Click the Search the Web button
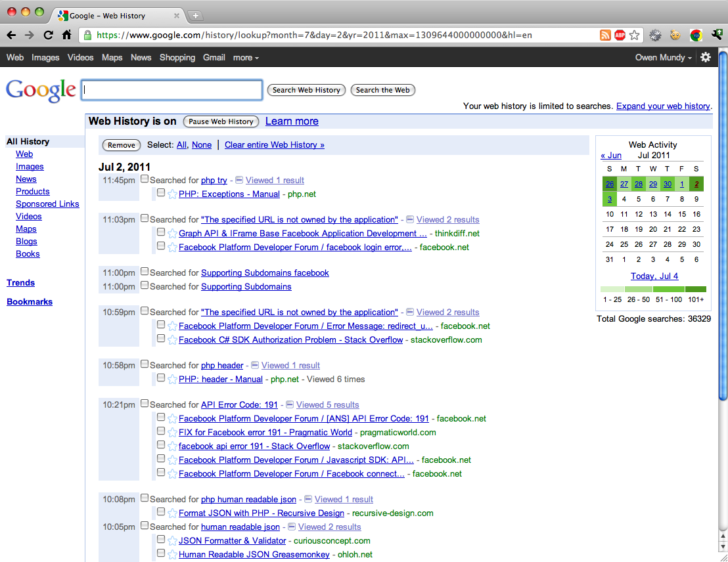 point(383,90)
